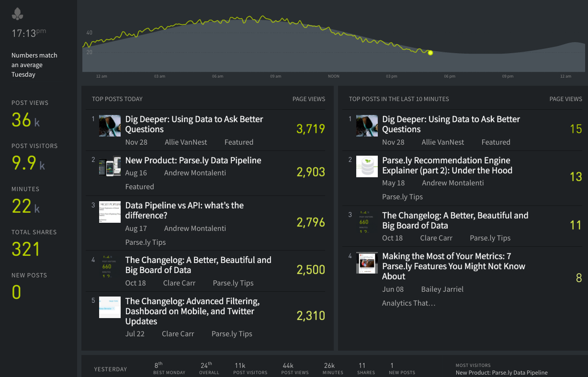Open the New Product: Parse.ly Data Pipeline thumbnail
The width and height of the screenshot is (588, 377).
(110, 167)
